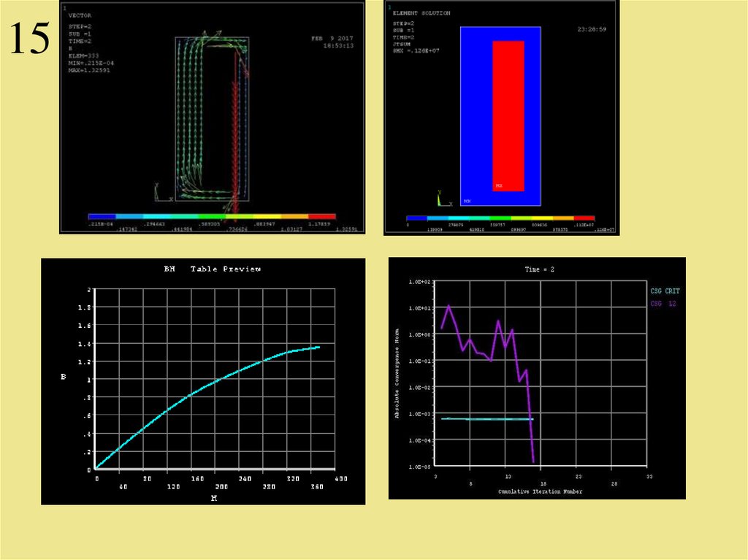Click the slide number 15
This screenshot has width=748, height=560.
coord(29,39)
